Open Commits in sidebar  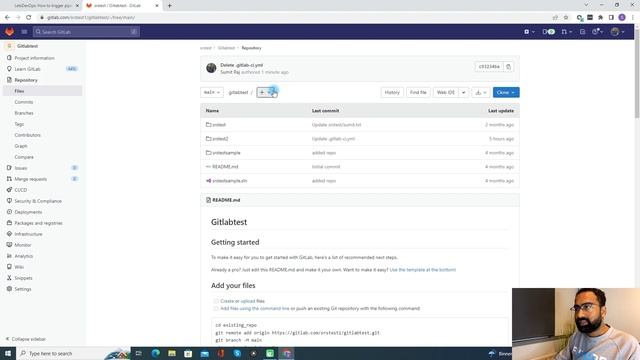[x=24, y=102]
